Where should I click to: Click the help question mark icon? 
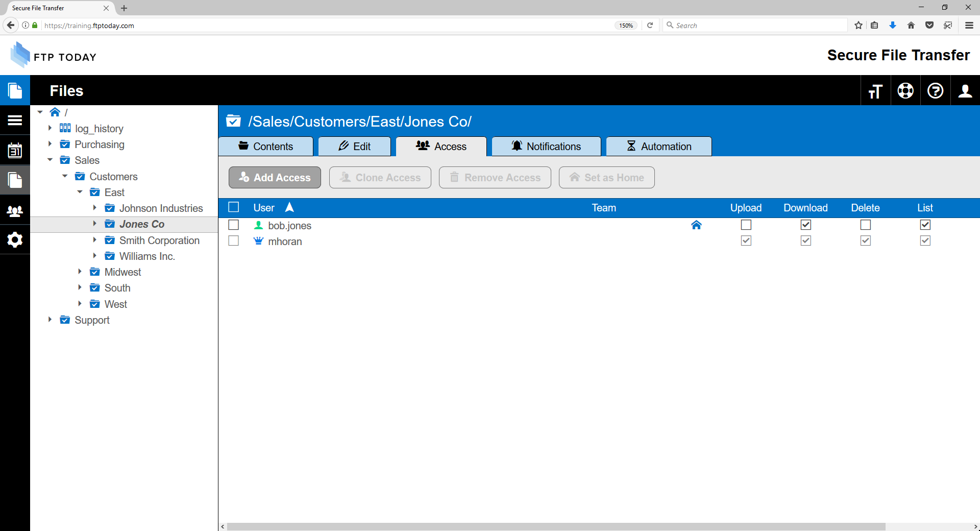click(935, 91)
